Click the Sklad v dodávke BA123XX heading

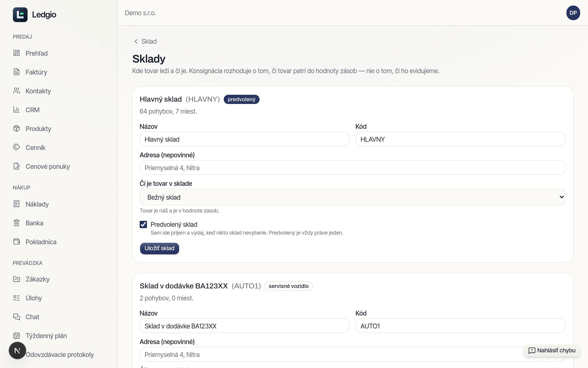(x=184, y=286)
